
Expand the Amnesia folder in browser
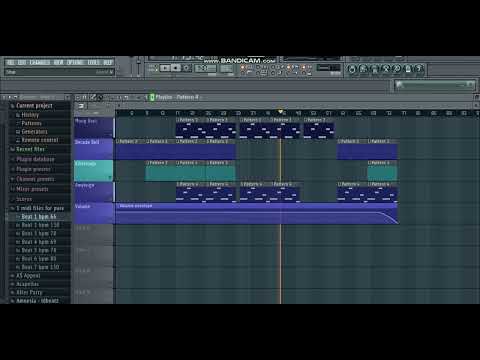point(37,301)
